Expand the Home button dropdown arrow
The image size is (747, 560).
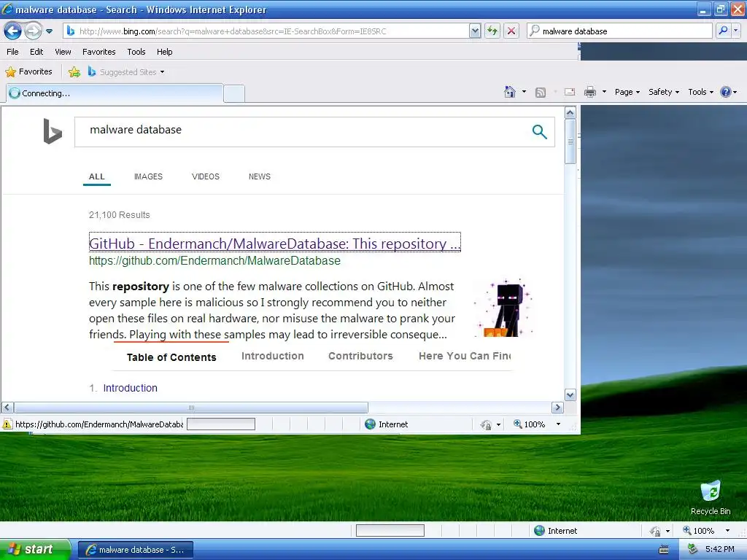(524, 91)
